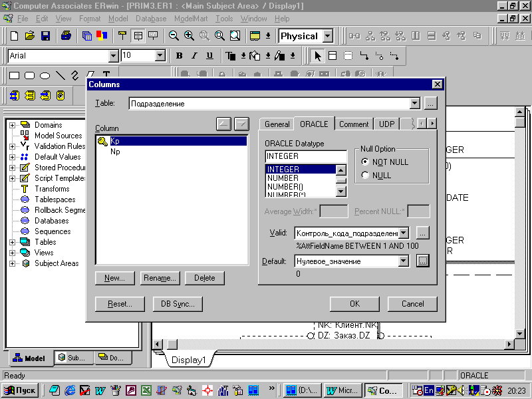This screenshot has width=532, height=399.
Task: Pick the ellipse drawing shape
Action: click(x=45, y=75)
